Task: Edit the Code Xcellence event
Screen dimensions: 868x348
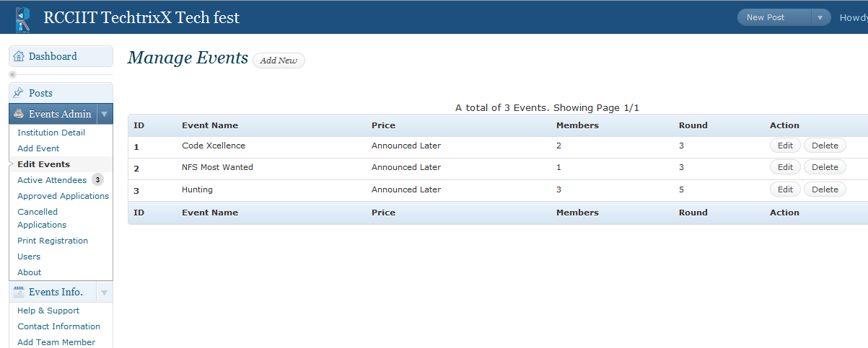Action: 785,146
